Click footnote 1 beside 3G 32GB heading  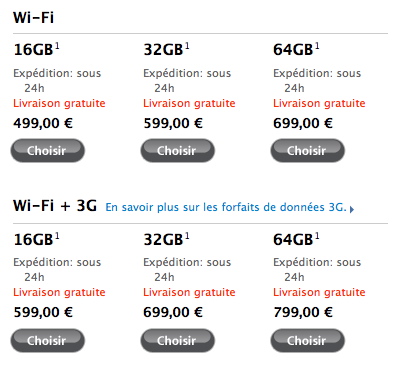pyautogui.click(x=187, y=236)
